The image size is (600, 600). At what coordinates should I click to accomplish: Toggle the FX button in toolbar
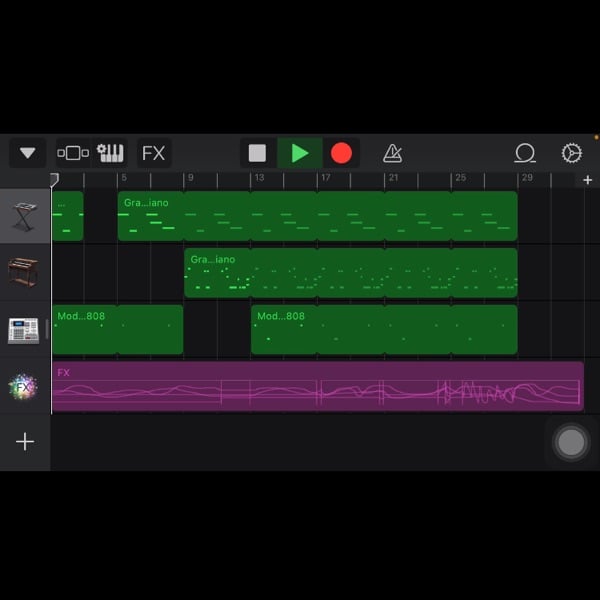click(153, 153)
